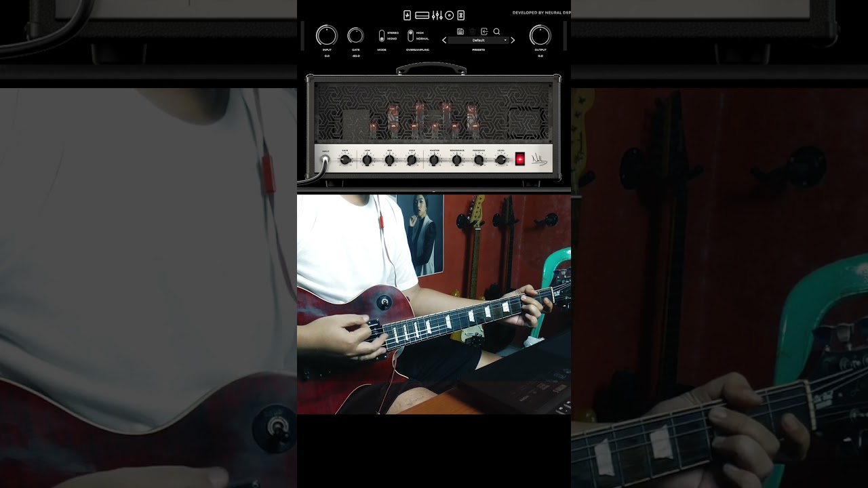
Task: Click the amp High knob
Action: (412, 160)
